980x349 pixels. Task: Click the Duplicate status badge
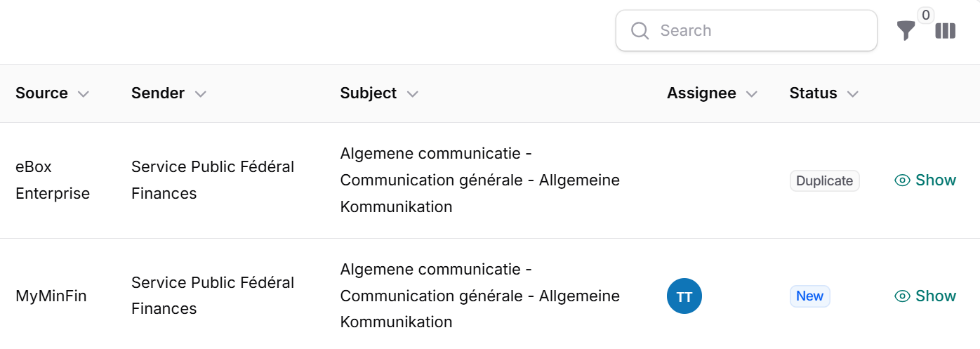tap(824, 180)
